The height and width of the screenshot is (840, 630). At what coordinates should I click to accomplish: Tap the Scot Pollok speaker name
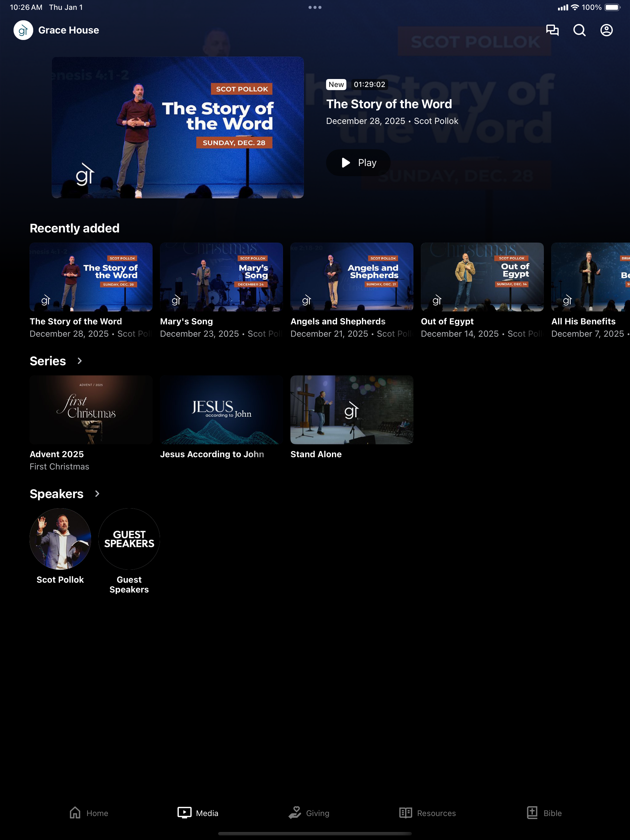click(60, 580)
